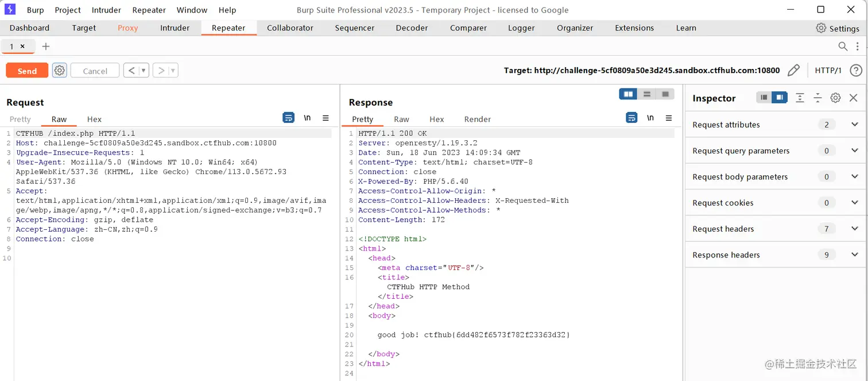Open the Response pane hamburger menu
This screenshot has width=868, height=381.
coord(669,118)
